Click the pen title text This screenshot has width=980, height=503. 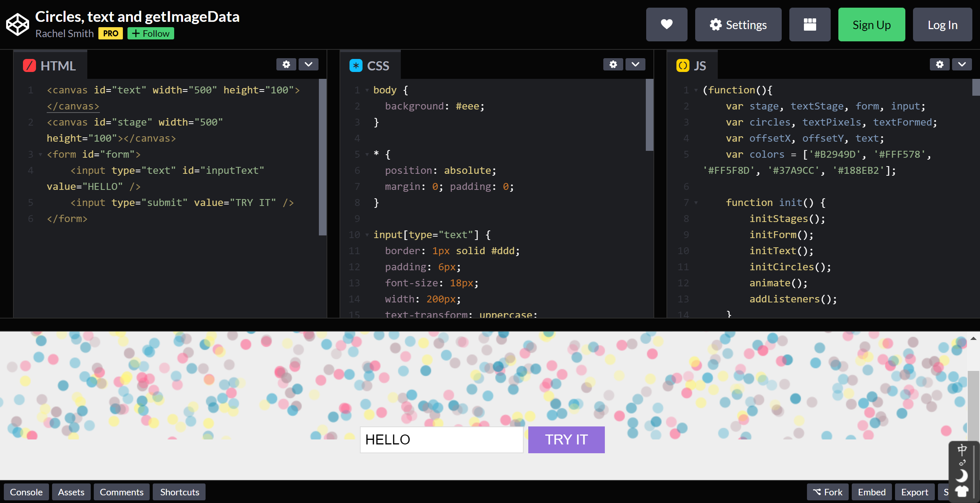click(137, 16)
